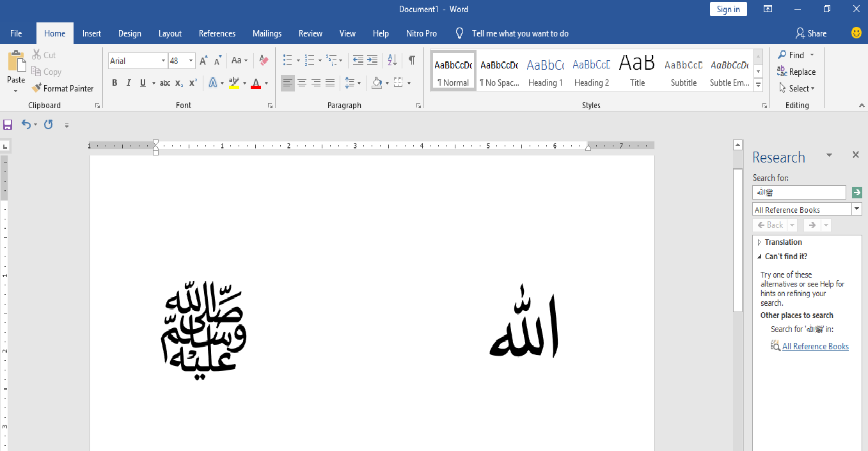Align text left

click(x=288, y=83)
